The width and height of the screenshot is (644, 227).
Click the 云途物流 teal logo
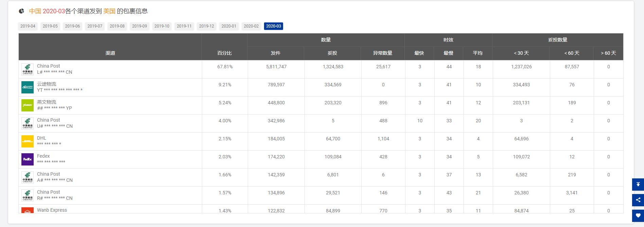tap(28, 87)
